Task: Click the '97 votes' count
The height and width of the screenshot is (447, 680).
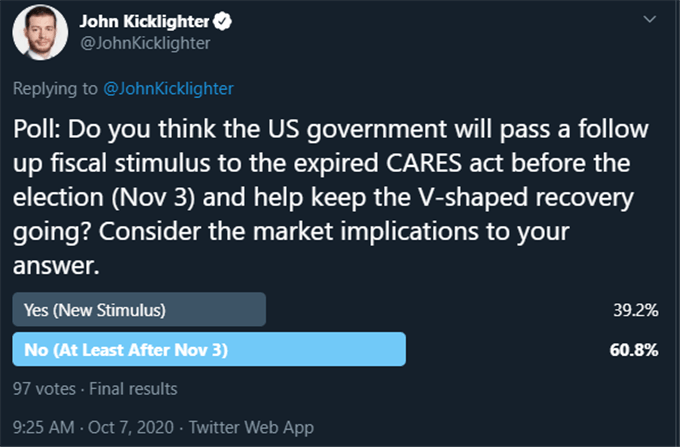Action: (x=44, y=388)
